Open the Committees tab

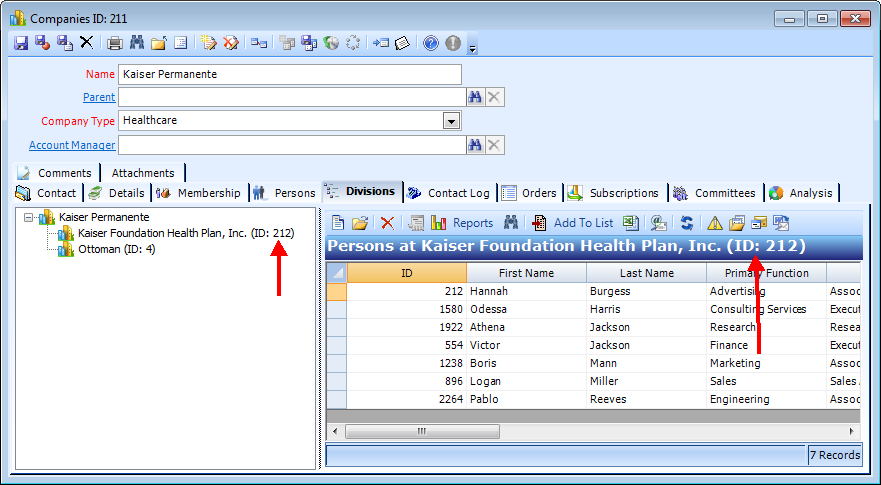click(x=716, y=193)
